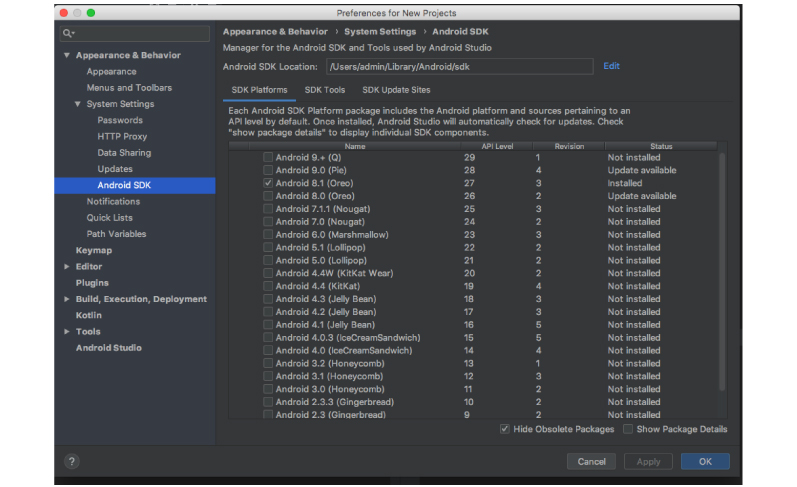
Task: Check the Android 9.0 (Pie) checkbox
Action: (267, 171)
